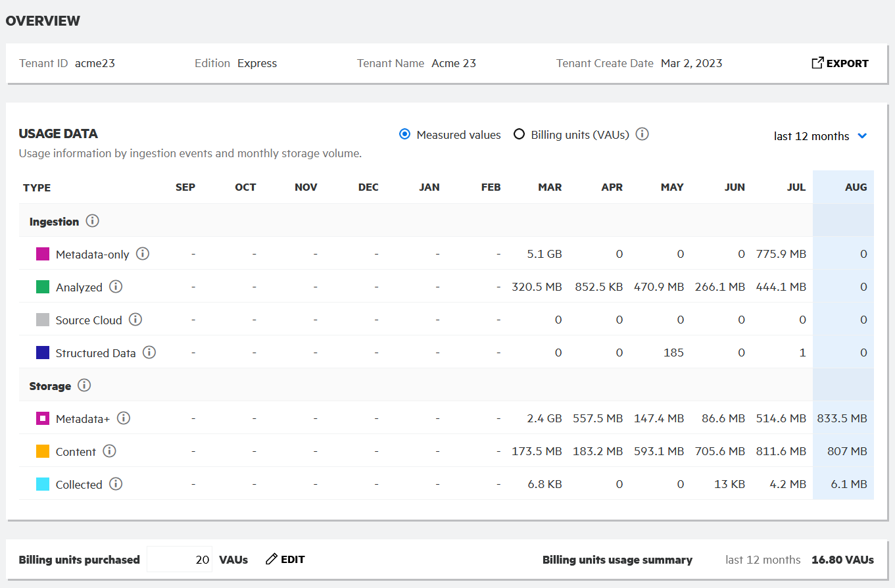This screenshot has width=895, height=588.
Task: Select the AUG column header
Action: pos(856,187)
